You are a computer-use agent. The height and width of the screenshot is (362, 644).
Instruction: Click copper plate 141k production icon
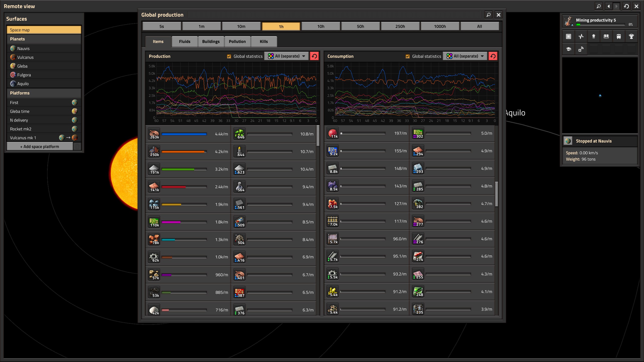point(154,187)
